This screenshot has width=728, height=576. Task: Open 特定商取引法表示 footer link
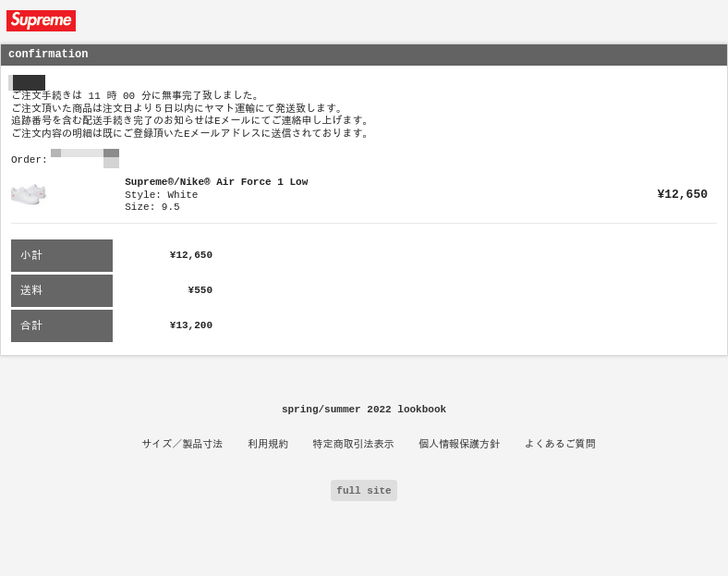point(353,444)
